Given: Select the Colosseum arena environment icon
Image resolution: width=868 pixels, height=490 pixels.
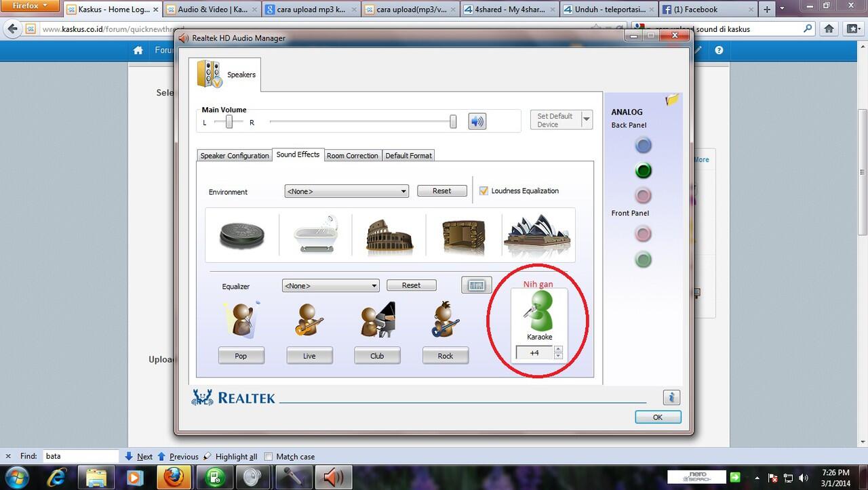Looking at the screenshot, I should point(389,235).
